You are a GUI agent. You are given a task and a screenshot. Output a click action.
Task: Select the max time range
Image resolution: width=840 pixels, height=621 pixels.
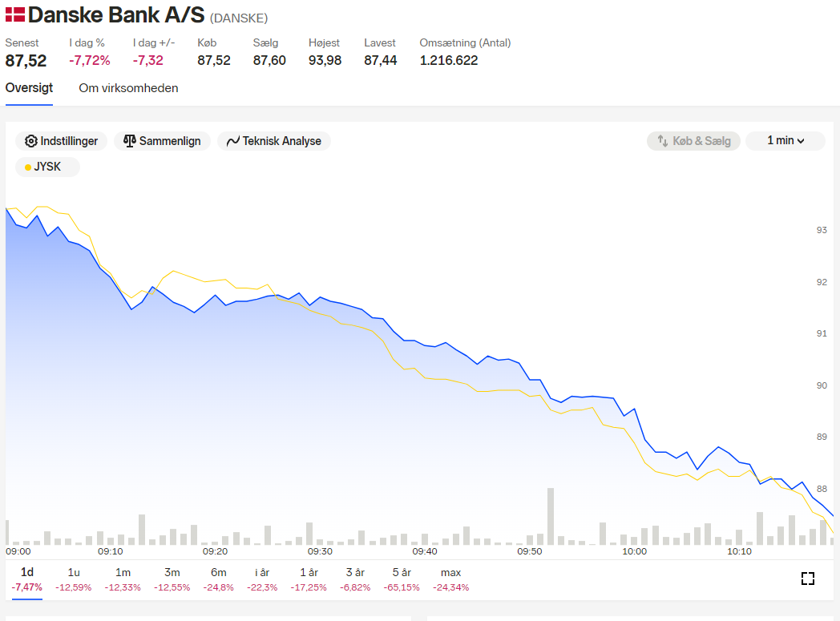(451, 579)
